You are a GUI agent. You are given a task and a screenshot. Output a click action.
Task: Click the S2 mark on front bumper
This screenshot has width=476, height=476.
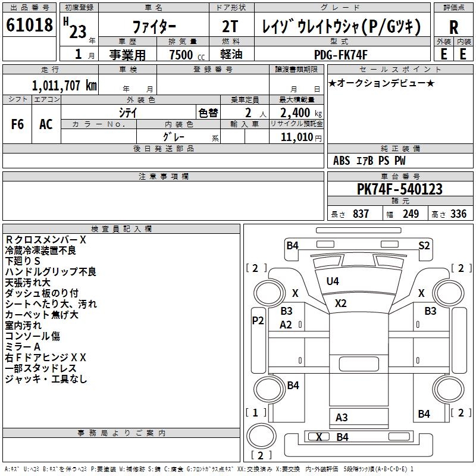tap(424, 245)
